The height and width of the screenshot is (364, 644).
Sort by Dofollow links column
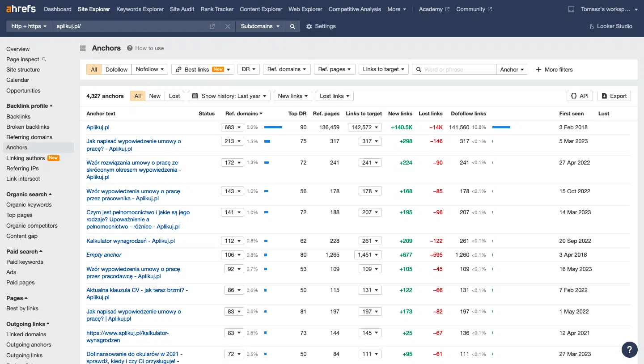[x=468, y=114]
